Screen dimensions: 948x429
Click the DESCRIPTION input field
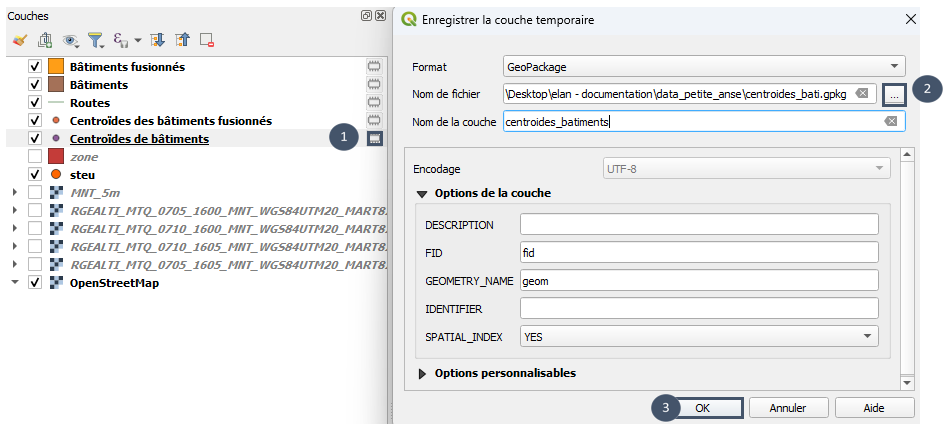click(x=699, y=225)
